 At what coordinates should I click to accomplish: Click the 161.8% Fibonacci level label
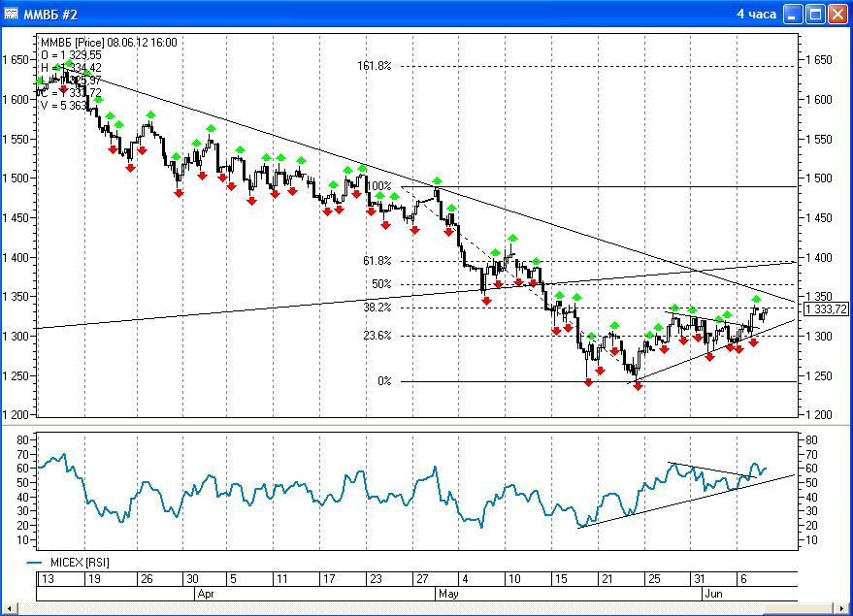pos(374,66)
